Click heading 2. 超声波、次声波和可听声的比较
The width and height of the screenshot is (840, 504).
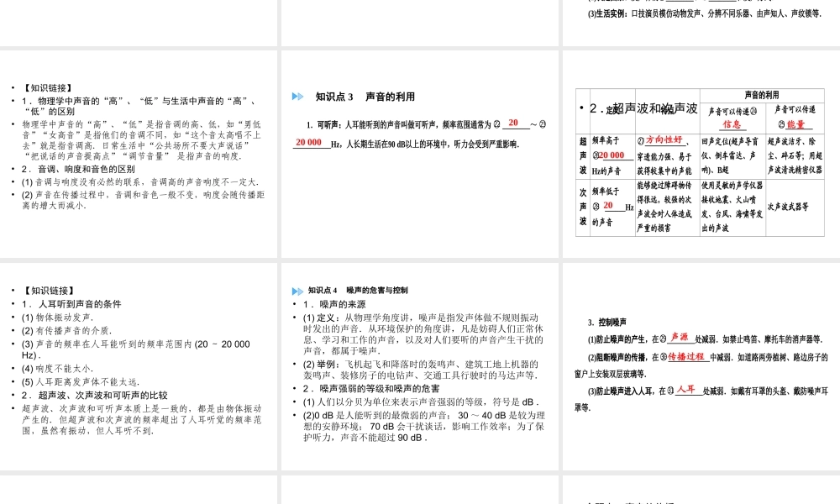95,396
